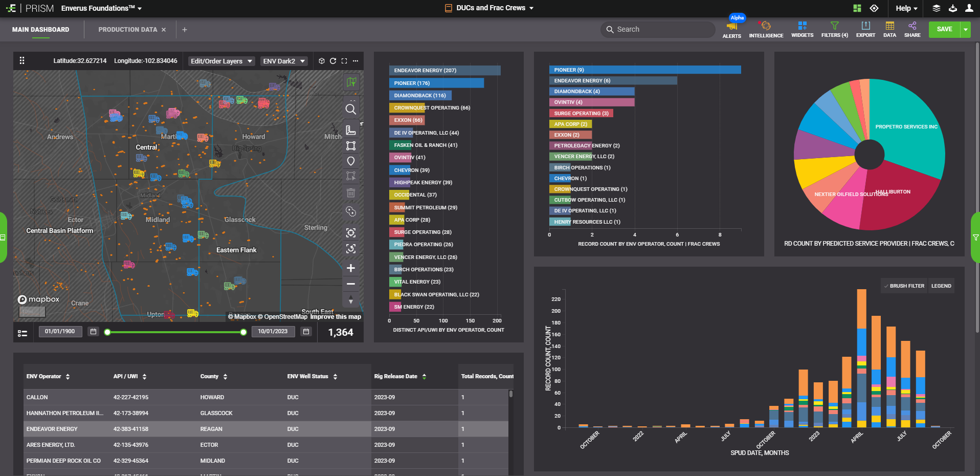Expand the Edit/Order Layers dropdown
The height and width of the screenshot is (476, 980).
click(221, 61)
